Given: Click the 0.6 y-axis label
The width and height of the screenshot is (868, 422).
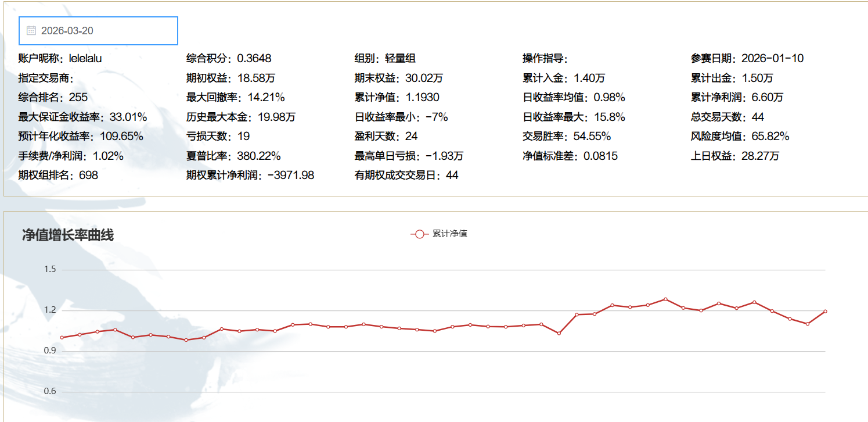Looking at the screenshot, I should point(50,392).
